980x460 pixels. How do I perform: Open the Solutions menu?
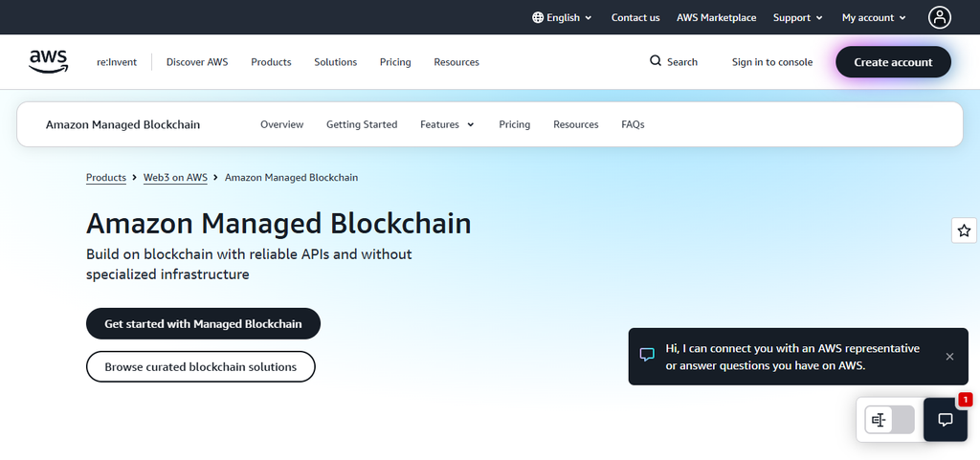click(336, 62)
